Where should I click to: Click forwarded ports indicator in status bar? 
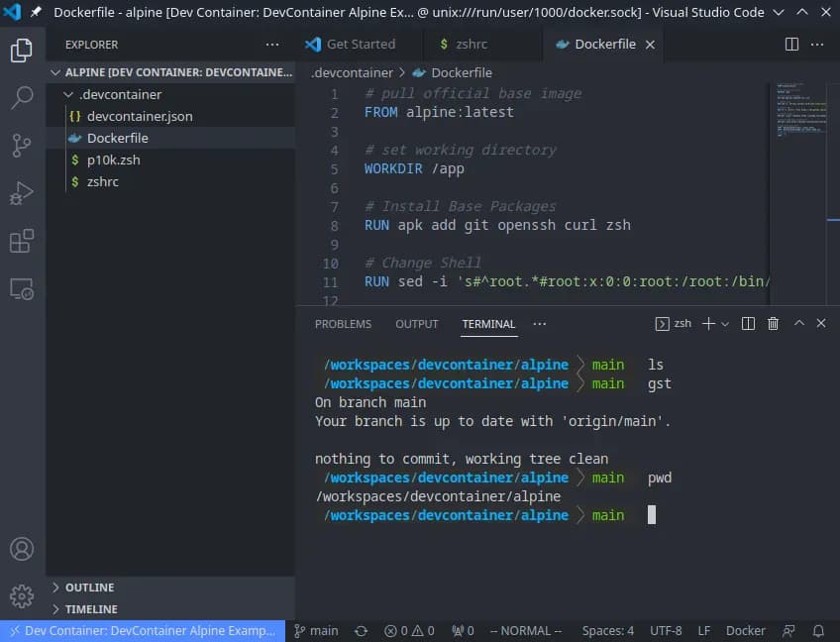click(463, 631)
